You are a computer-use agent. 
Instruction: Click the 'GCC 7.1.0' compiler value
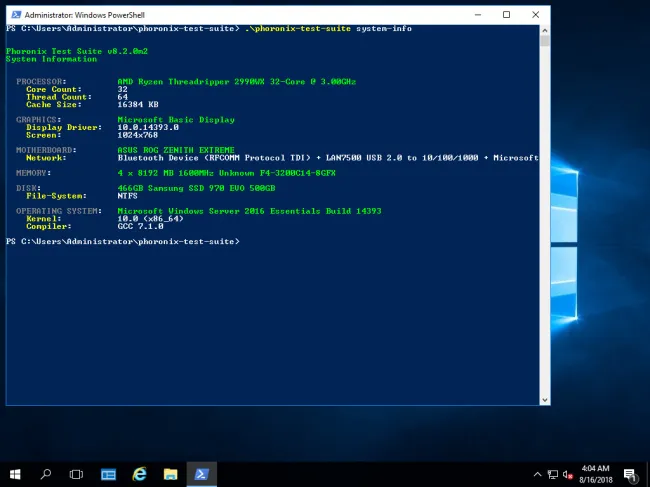click(141, 226)
